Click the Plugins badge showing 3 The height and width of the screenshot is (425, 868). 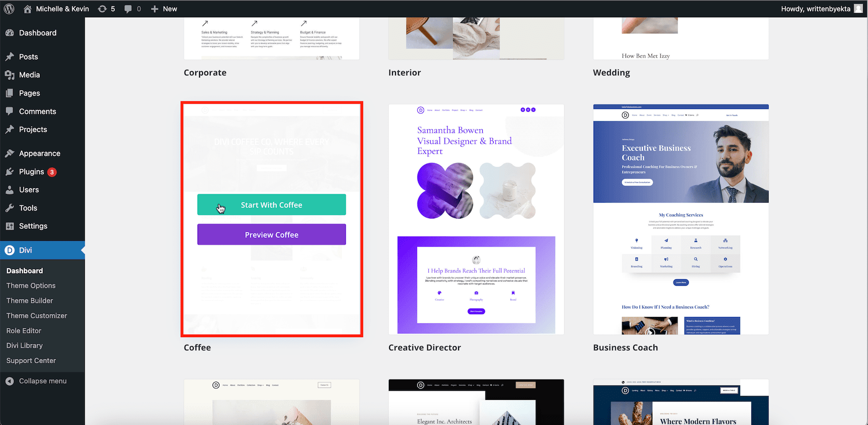(52, 172)
